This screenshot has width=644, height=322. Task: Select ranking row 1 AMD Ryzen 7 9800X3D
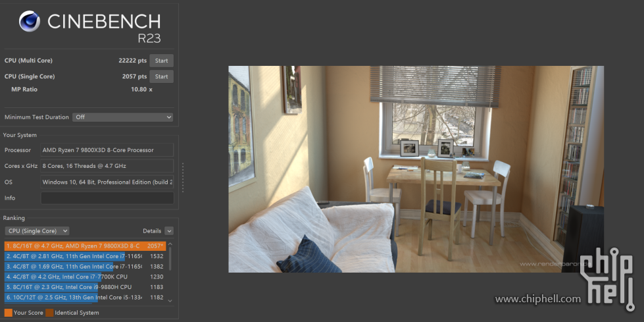[x=85, y=246]
